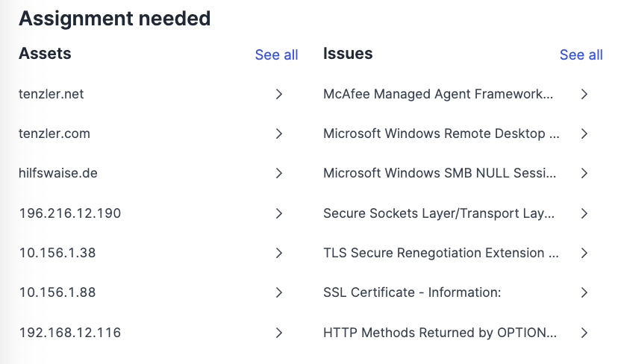The height and width of the screenshot is (364, 618).
Task: Select the tenzler.com asset name
Action: pos(54,134)
